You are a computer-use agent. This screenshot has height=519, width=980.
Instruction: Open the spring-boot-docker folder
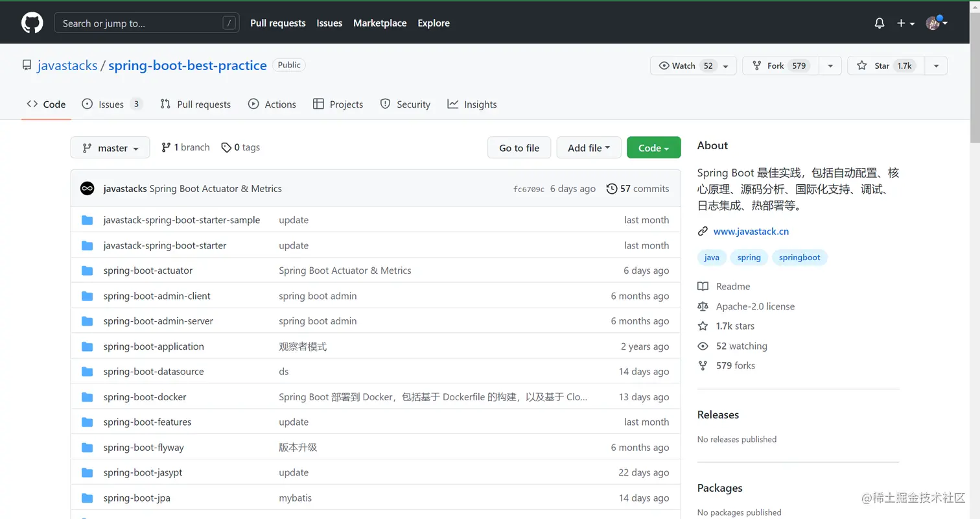pyautogui.click(x=145, y=397)
